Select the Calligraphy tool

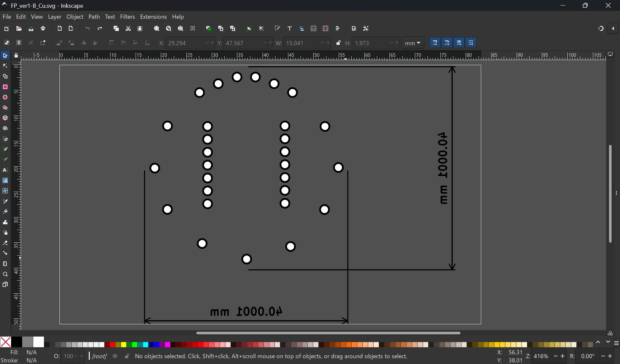coord(5,160)
